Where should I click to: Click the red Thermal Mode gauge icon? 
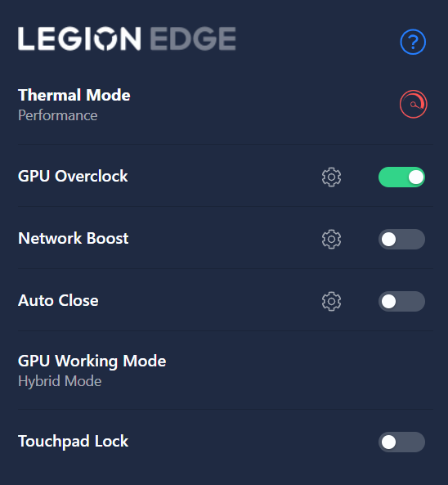(x=414, y=104)
